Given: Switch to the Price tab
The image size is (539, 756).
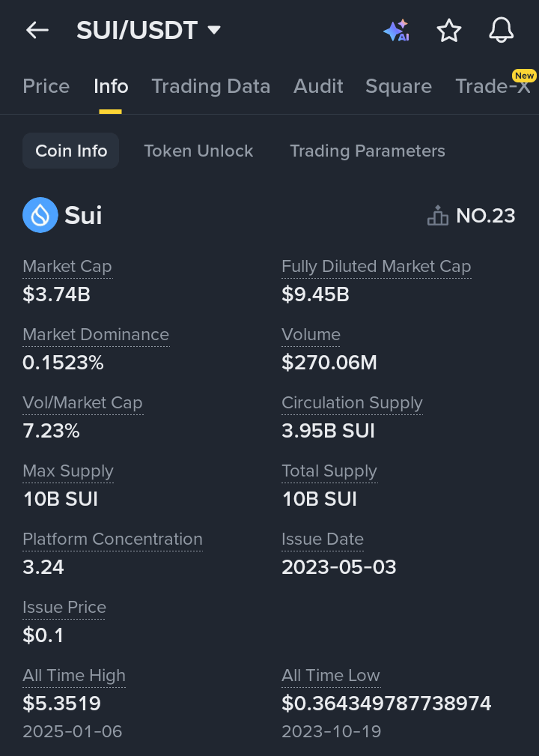Looking at the screenshot, I should click(46, 86).
